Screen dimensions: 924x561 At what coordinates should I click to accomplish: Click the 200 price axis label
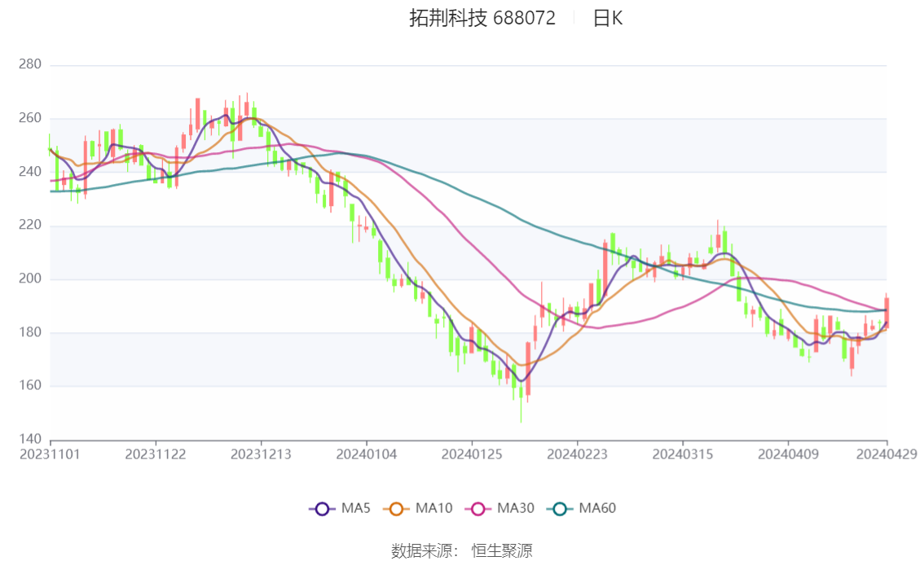[30, 278]
